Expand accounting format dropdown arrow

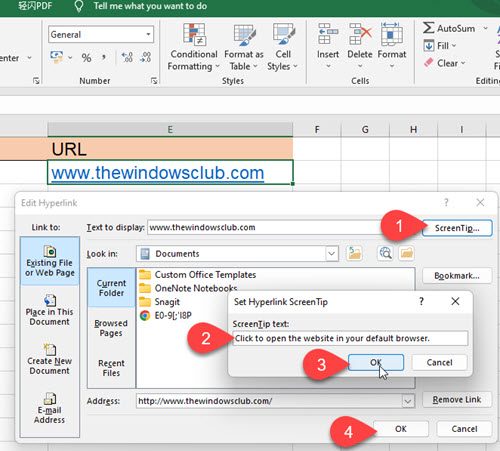70,58
